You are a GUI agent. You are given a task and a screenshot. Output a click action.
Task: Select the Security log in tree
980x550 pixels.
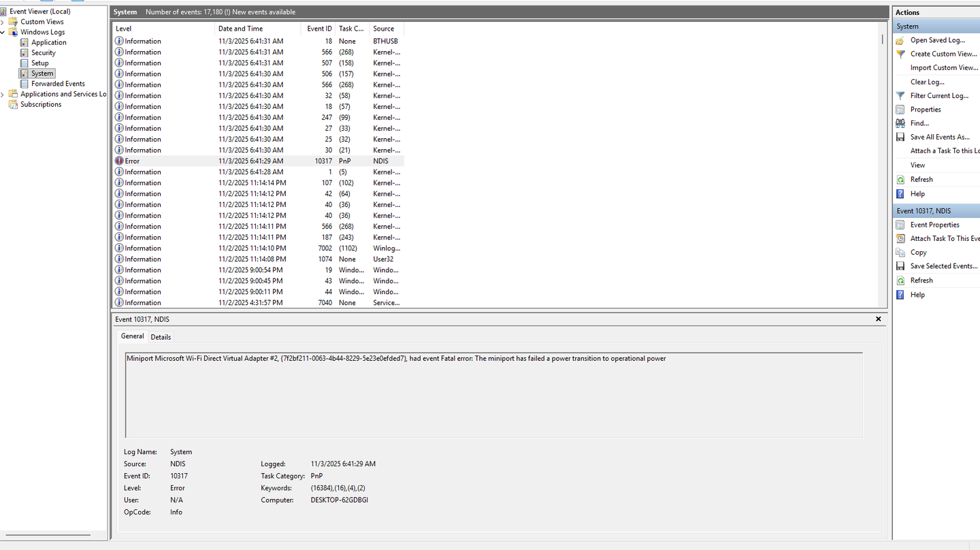pos(43,52)
